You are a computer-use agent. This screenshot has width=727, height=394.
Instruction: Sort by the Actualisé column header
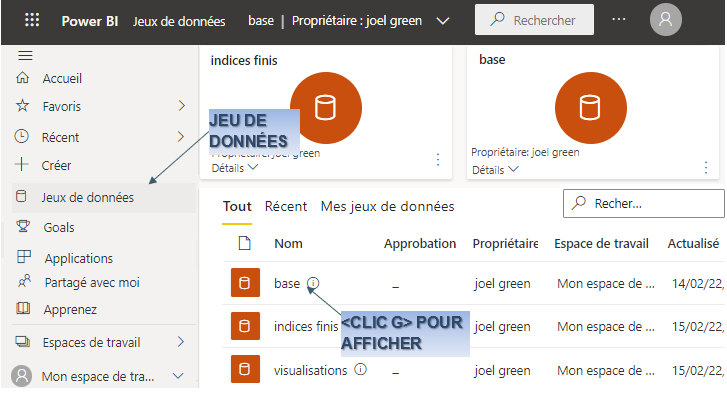click(693, 244)
